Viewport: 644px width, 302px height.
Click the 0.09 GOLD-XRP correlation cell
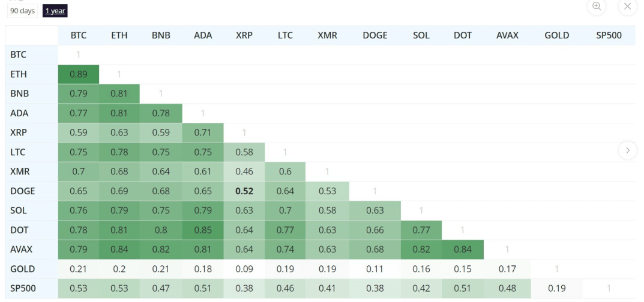pyautogui.click(x=244, y=269)
